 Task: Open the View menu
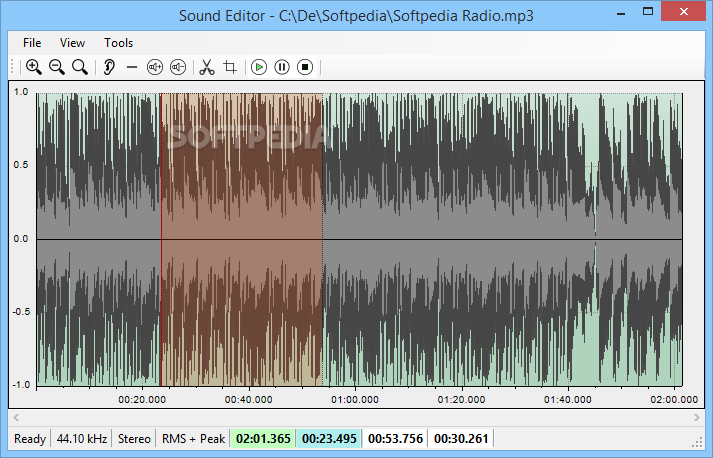72,43
